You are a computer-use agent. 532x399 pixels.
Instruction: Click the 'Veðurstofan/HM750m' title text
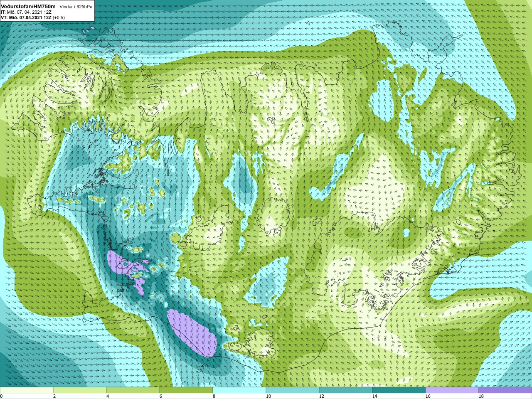point(28,6)
